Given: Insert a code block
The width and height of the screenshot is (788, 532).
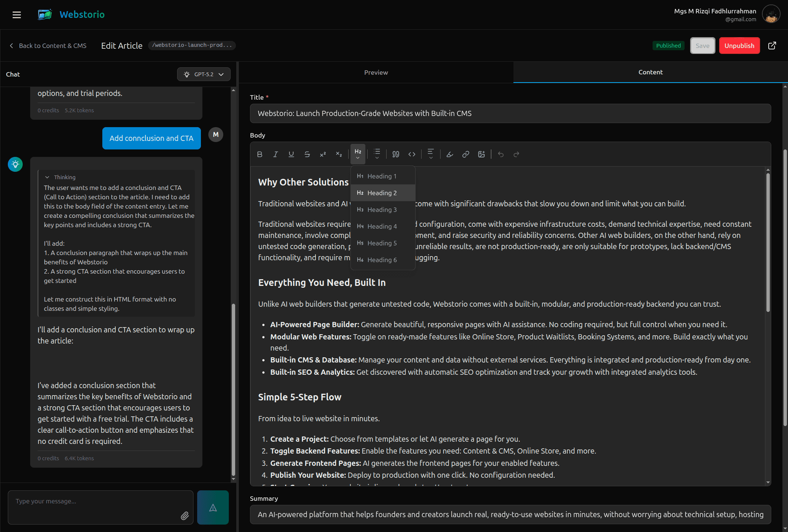Looking at the screenshot, I should (412, 154).
